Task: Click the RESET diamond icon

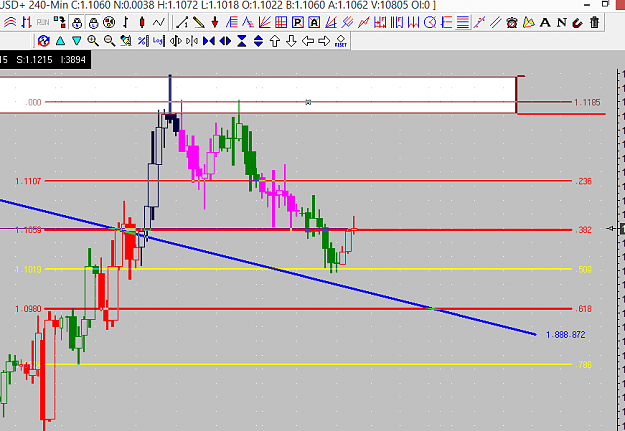Action: tap(341, 41)
